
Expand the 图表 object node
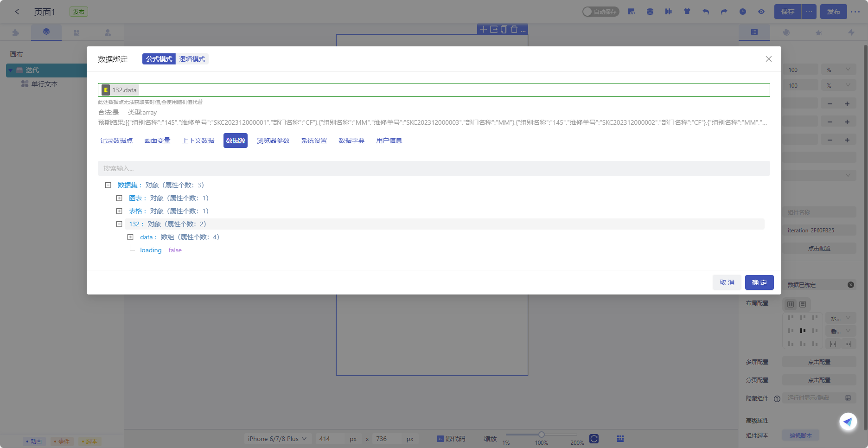119,198
